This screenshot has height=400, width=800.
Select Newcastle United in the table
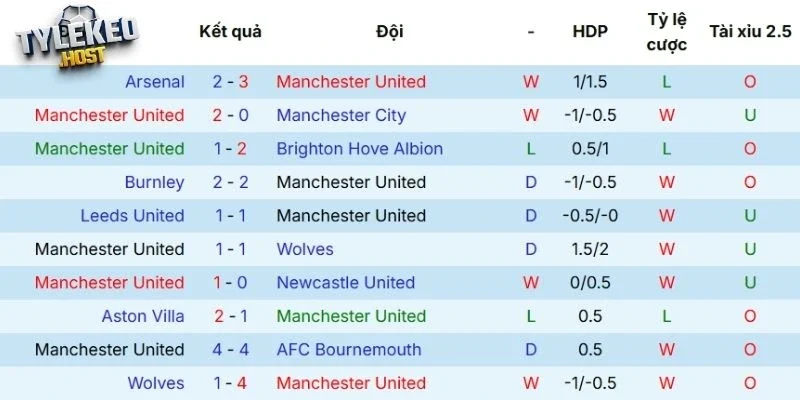pos(346,282)
